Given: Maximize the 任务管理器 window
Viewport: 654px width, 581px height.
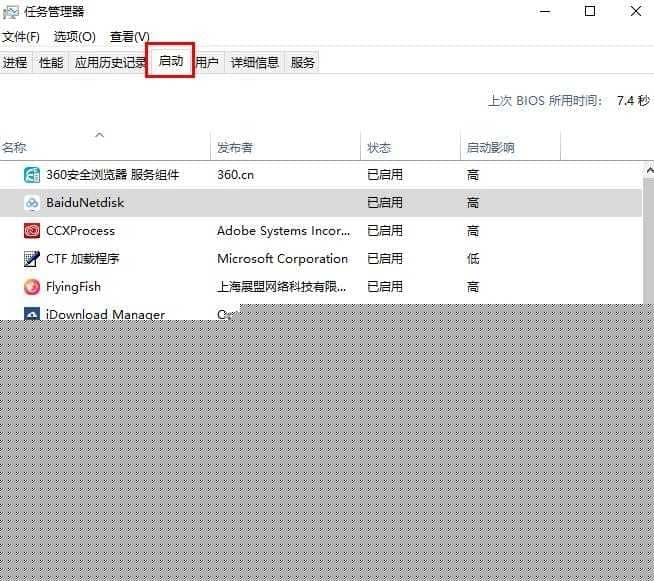Looking at the screenshot, I should (590, 11).
